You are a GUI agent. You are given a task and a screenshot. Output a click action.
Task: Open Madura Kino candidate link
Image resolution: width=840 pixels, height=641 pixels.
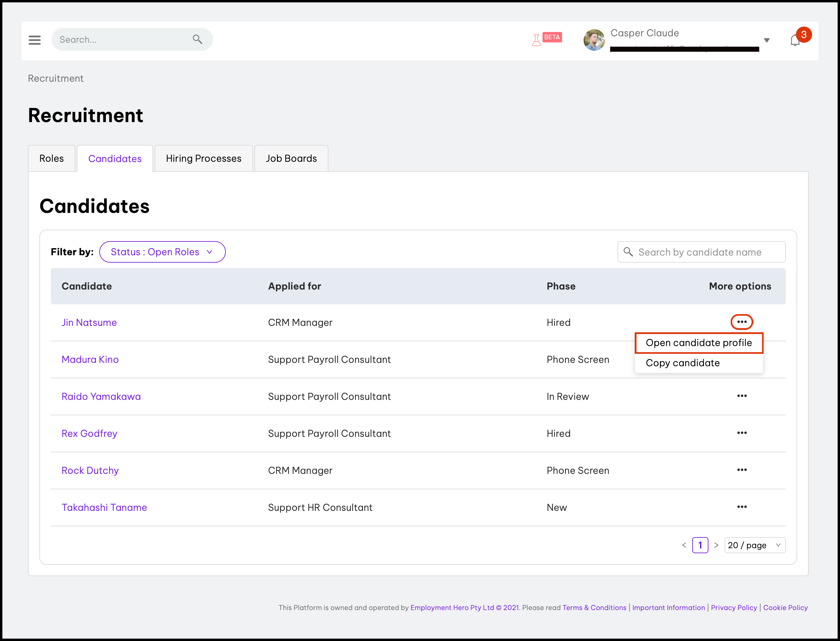point(90,360)
